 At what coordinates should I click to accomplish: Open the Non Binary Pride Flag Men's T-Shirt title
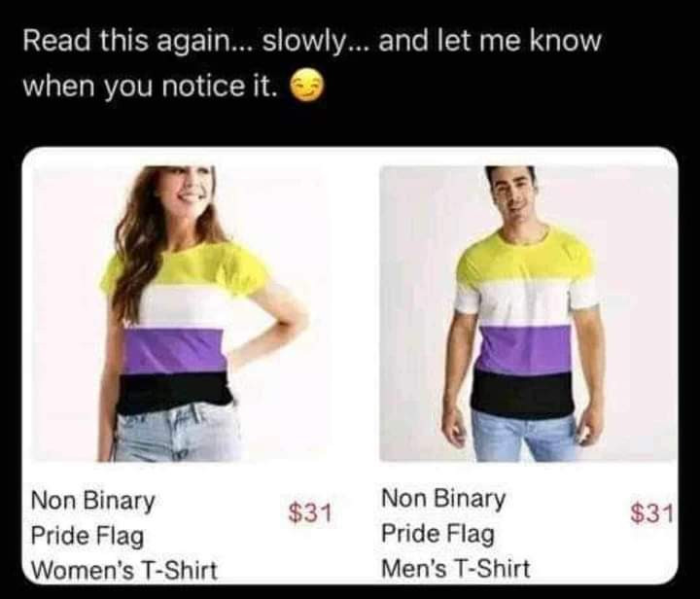click(456, 534)
